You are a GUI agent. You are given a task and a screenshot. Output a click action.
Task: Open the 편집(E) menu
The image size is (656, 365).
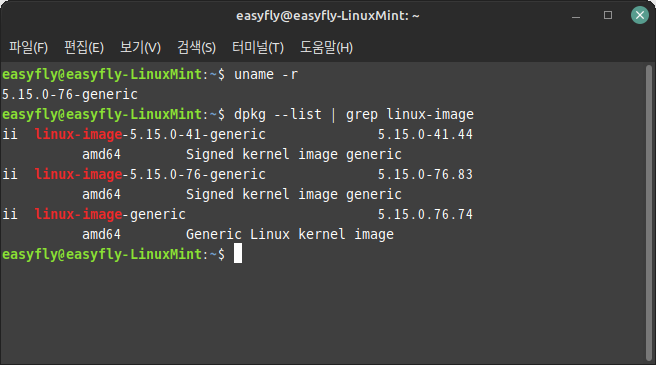pyautogui.click(x=84, y=47)
